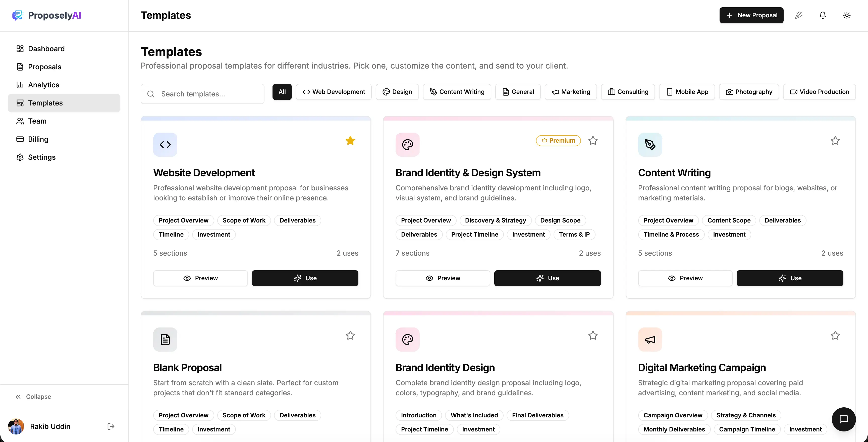This screenshot has height=442, width=868.
Task: Preview the Brand Identity & Design System template
Action: pyautogui.click(x=443, y=278)
